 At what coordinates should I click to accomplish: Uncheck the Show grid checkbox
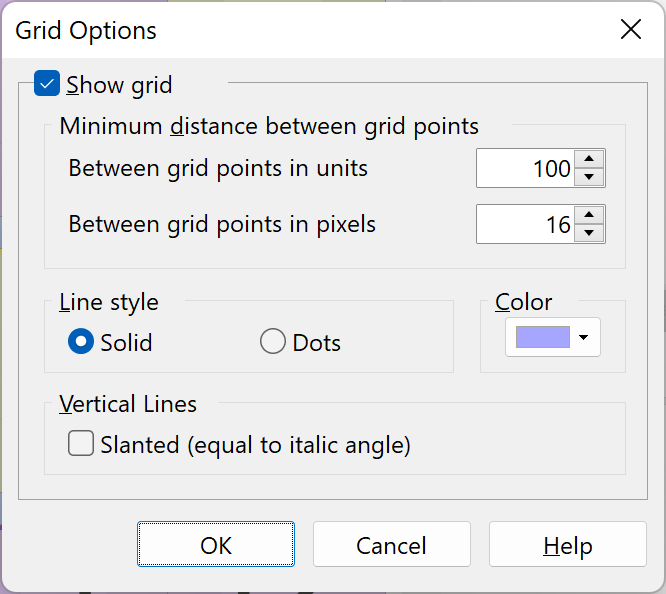click(x=47, y=83)
